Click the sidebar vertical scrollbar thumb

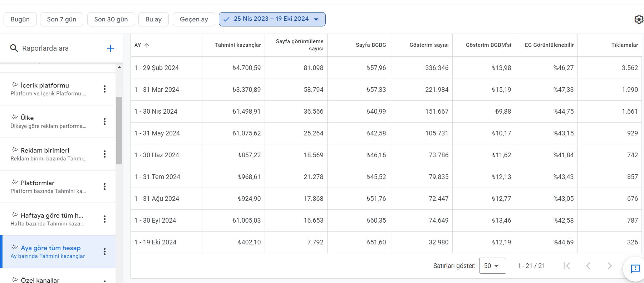(x=119, y=130)
